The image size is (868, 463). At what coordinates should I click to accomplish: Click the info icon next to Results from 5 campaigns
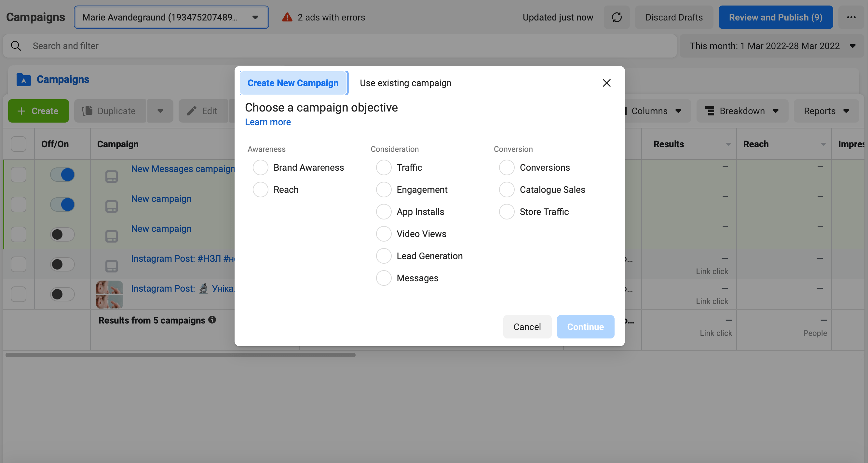(212, 320)
